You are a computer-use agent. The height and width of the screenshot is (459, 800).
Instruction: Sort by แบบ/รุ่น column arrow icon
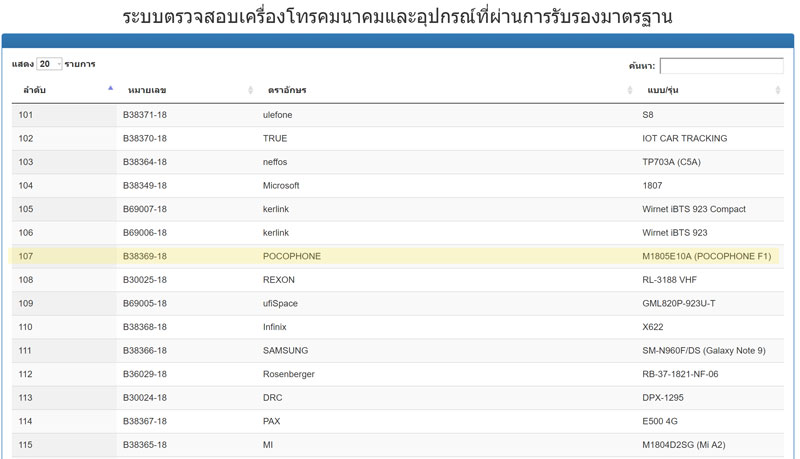pos(778,90)
